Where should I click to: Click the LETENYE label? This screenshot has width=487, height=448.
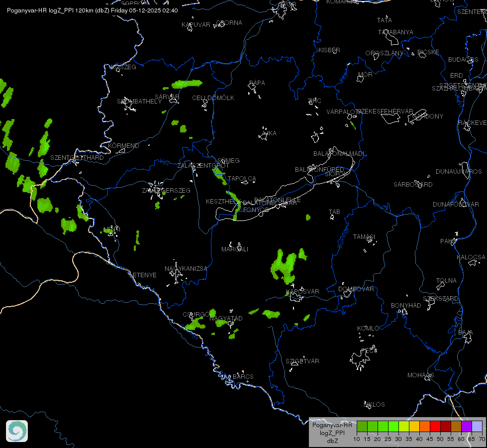pyautogui.click(x=143, y=275)
